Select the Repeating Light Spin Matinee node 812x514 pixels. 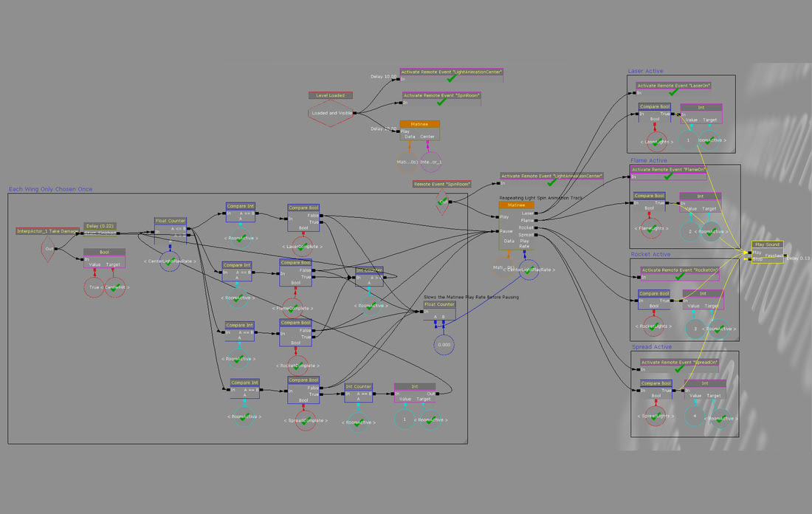tap(516, 225)
